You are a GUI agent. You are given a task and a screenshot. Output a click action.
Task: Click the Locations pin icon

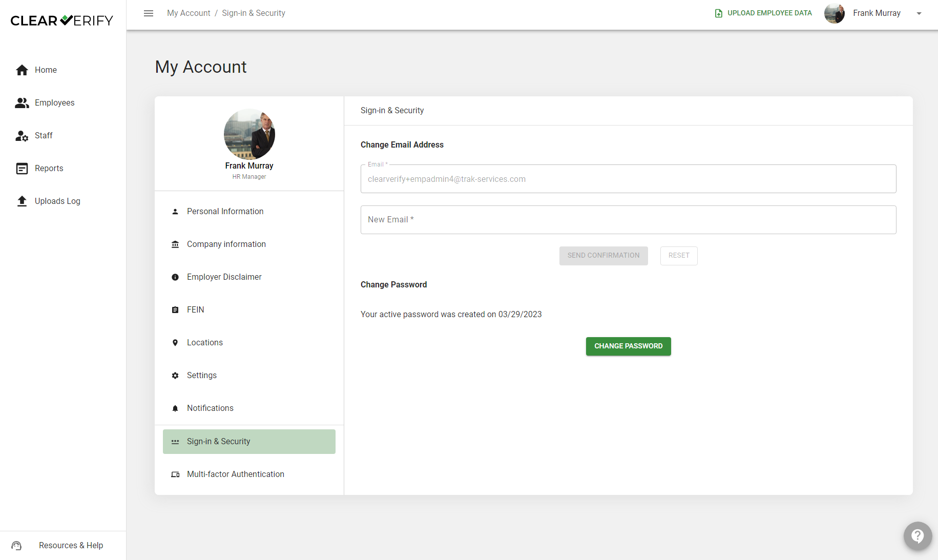click(175, 343)
